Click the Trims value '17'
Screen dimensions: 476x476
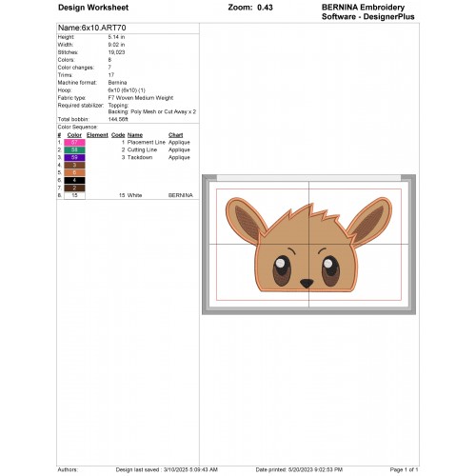111,75
